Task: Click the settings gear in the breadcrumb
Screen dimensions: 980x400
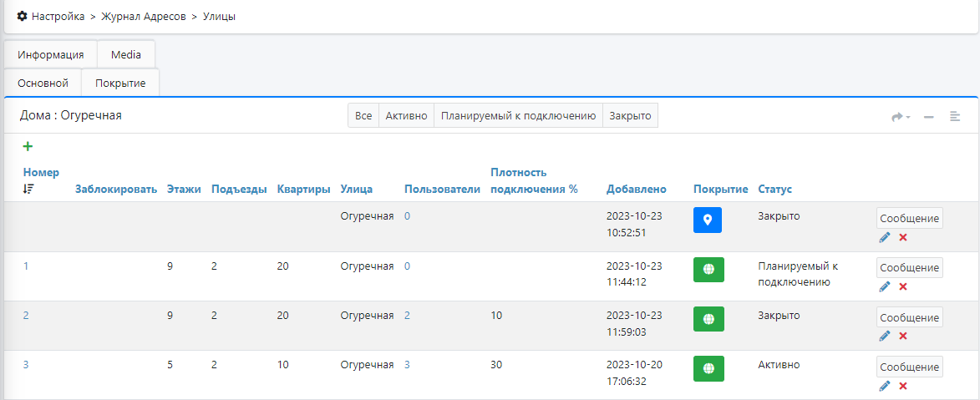Action: 22,17
